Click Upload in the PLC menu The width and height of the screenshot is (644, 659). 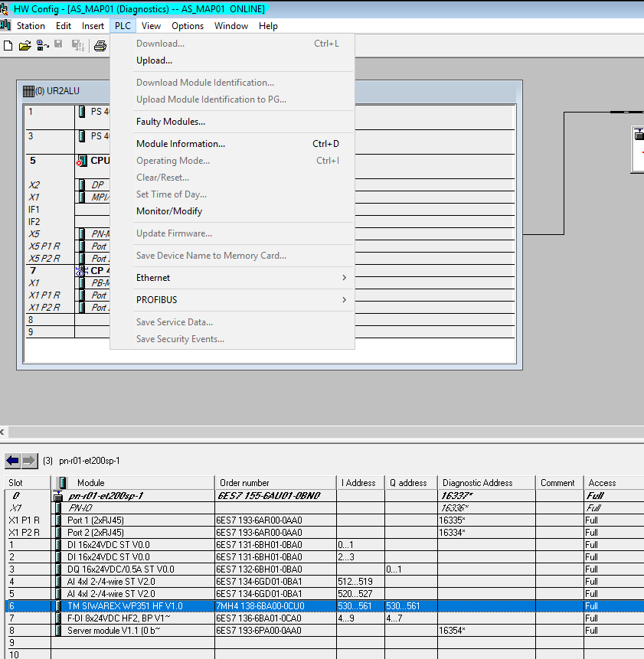tap(154, 60)
